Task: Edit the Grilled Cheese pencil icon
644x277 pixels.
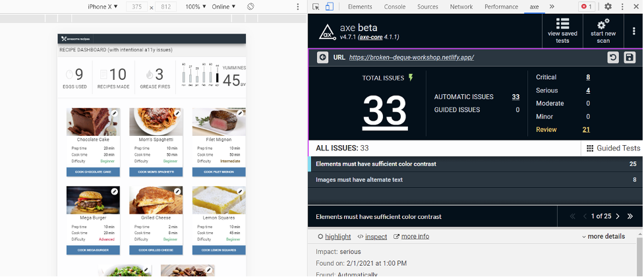Action: pos(177,191)
